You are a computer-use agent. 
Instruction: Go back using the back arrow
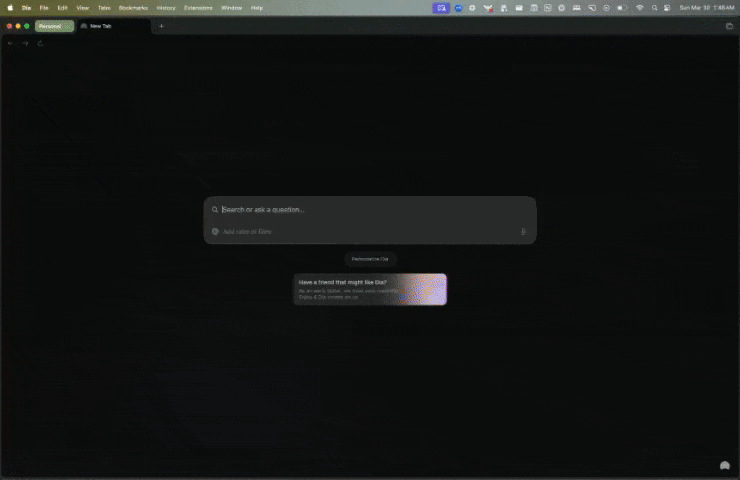10,43
